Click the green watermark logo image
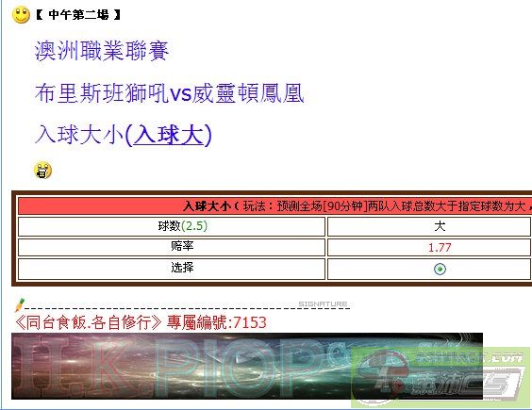The width and height of the screenshot is (532, 410). coord(441,376)
